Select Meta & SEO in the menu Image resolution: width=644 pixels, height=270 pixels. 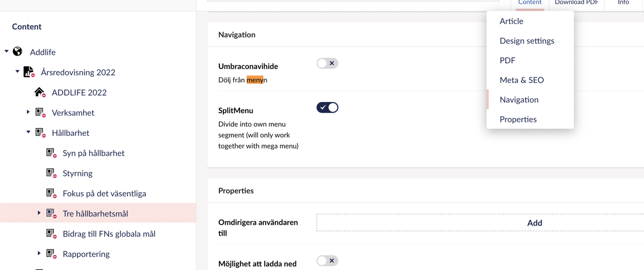(521, 80)
